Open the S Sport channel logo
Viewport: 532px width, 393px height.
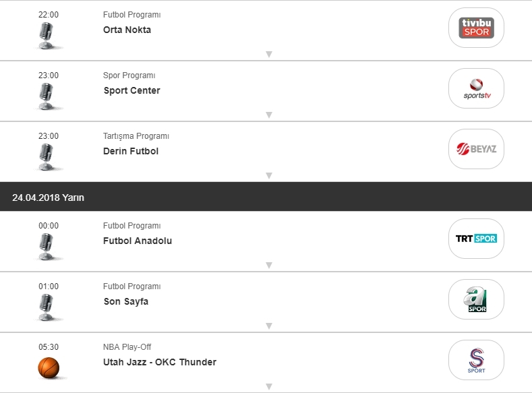[x=476, y=360]
